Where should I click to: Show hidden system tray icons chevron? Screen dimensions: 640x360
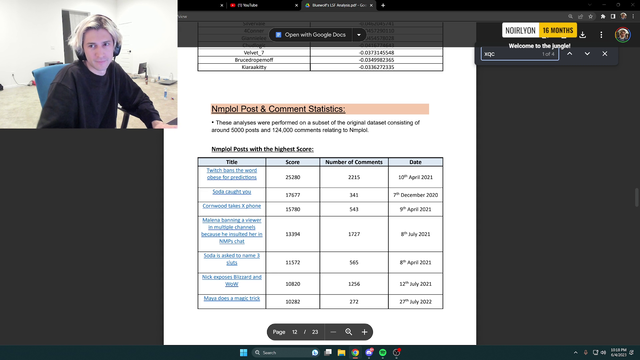tap(576, 352)
